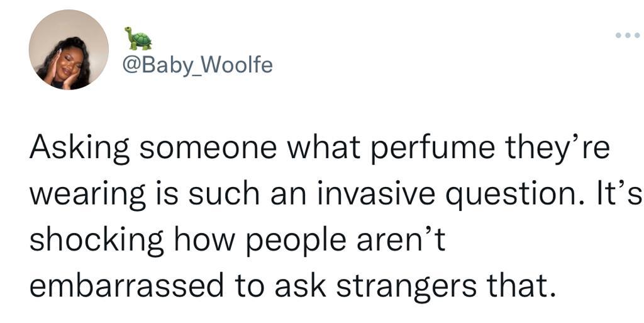The width and height of the screenshot is (644, 323).
Task: Click the word "Asking" in the tweet
Action: click(80, 149)
